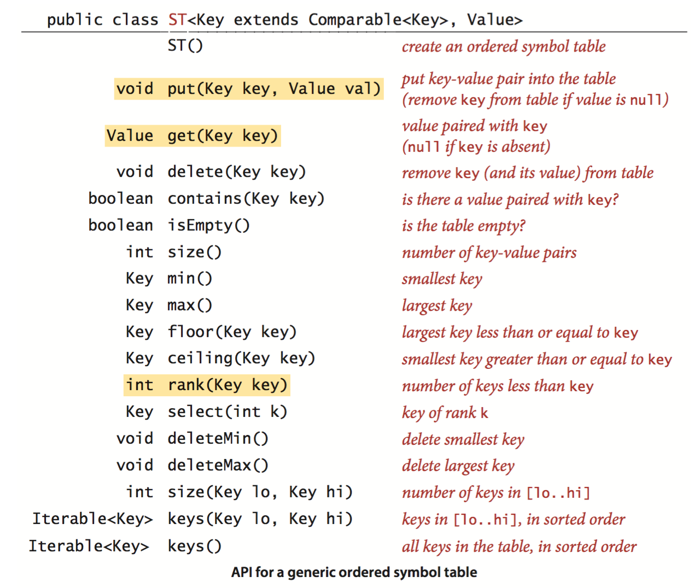The image size is (700, 588).
Task: Click 'largest key less than or equal to key'
Action: click(x=520, y=332)
